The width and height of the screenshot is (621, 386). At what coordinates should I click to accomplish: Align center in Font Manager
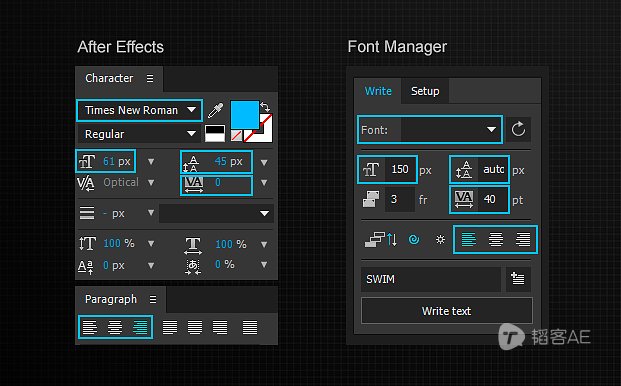point(496,240)
